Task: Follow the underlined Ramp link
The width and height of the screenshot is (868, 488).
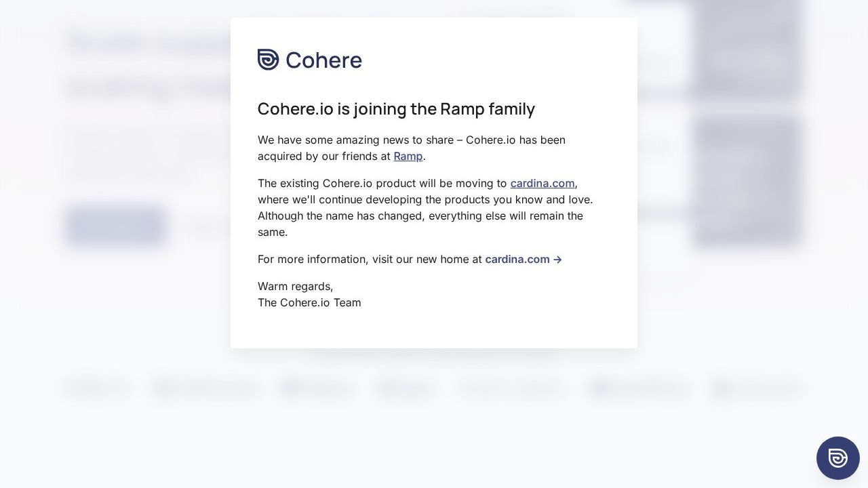Action: 408,157
